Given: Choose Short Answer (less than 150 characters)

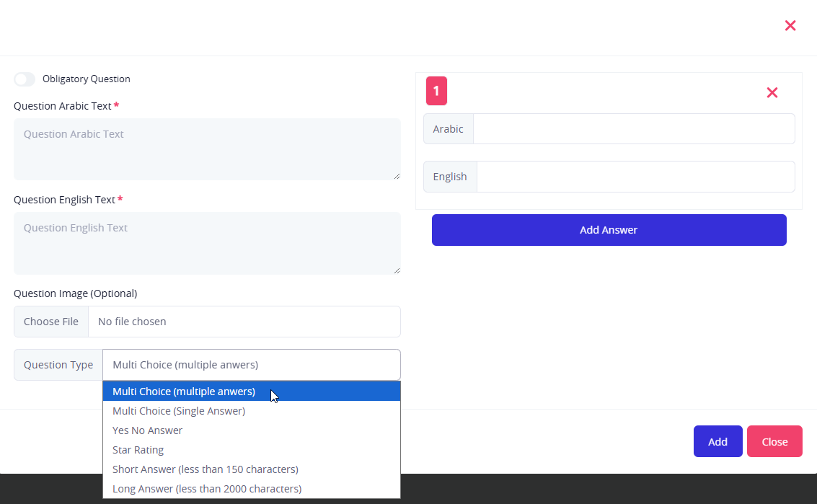Looking at the screenshot, I should click(206, 469).
